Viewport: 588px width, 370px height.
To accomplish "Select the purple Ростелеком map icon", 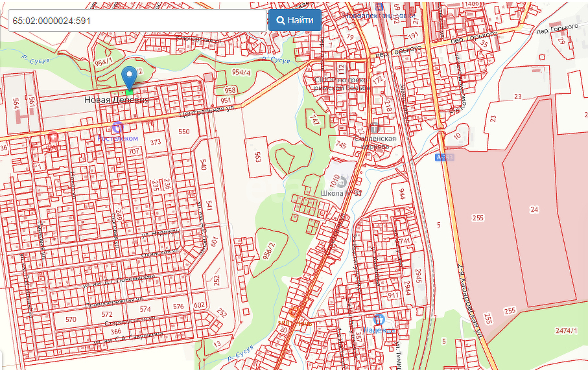I will click(x=117, y=127).
